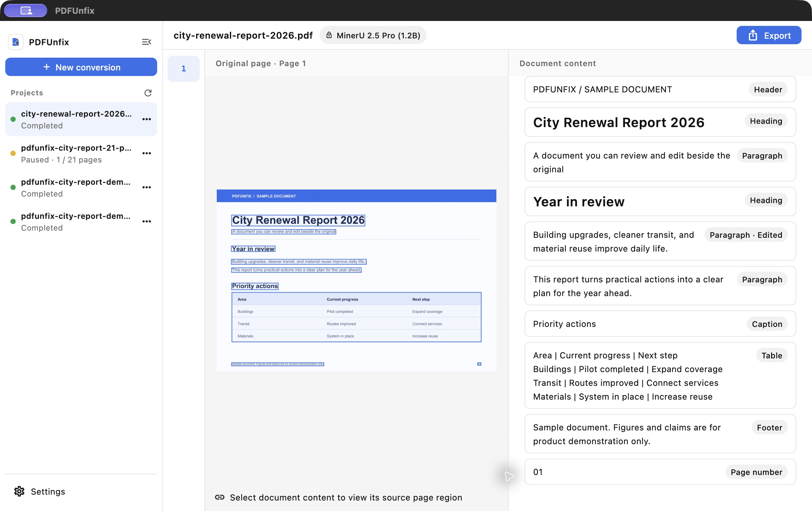This screenshot has height=511, width=812.
Task: Click the 'Table' tag label
Action: [x=771, y=355]
